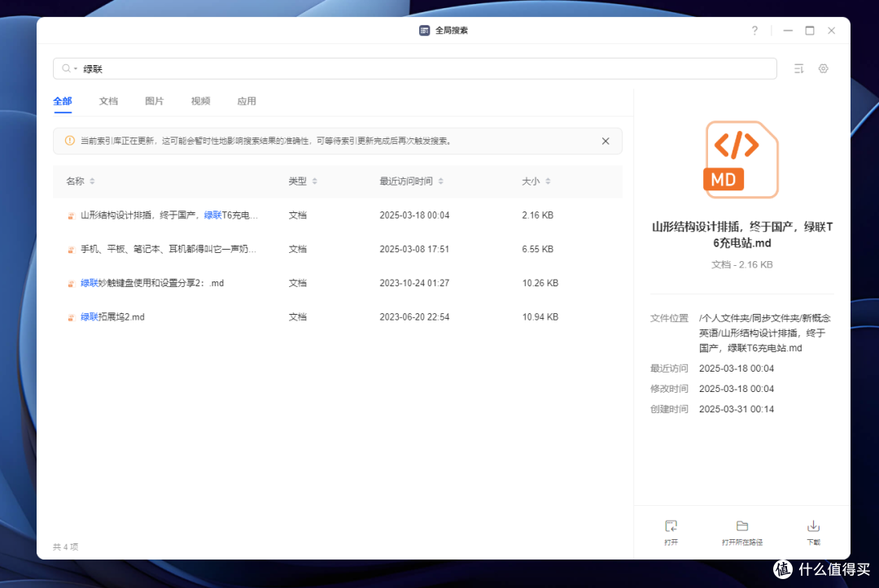Open the sort order icon beside the search bar
Screen dimensions: 879x588
(x=798, y=68)
